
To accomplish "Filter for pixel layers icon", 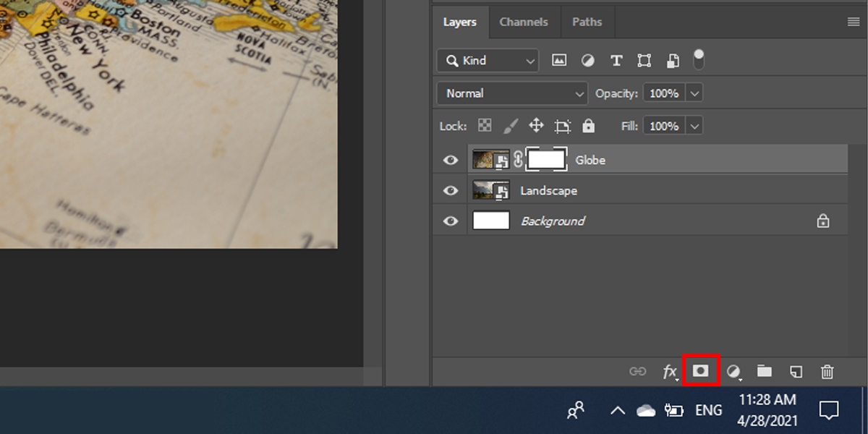I will point(559,61).
